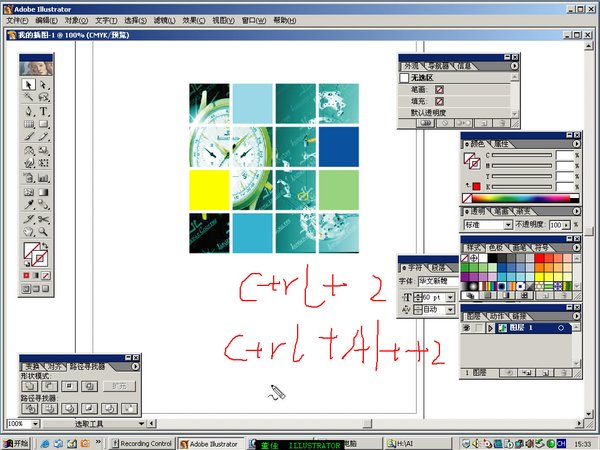
Task: Open the font size 60 pt dropdown
Action: 450,297
